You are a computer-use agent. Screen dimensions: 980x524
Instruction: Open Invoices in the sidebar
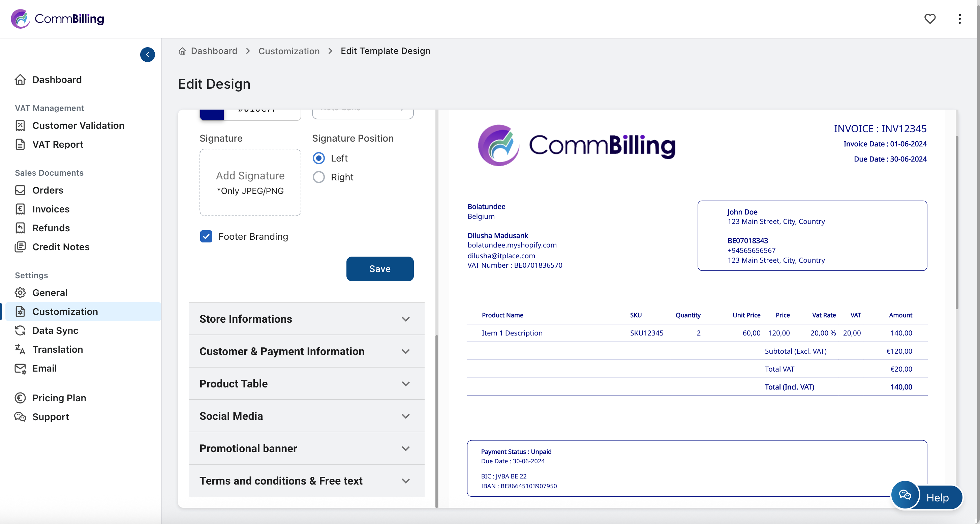tap(51, 209)
